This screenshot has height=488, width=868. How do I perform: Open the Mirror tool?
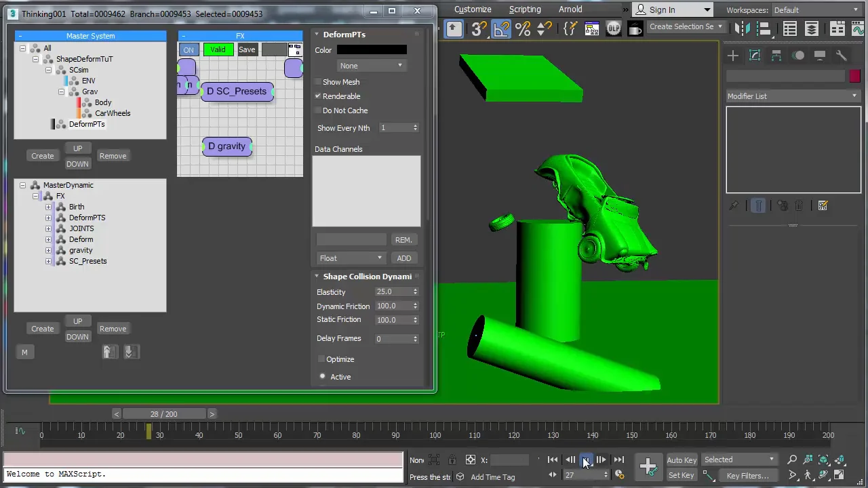click(743, 28)
